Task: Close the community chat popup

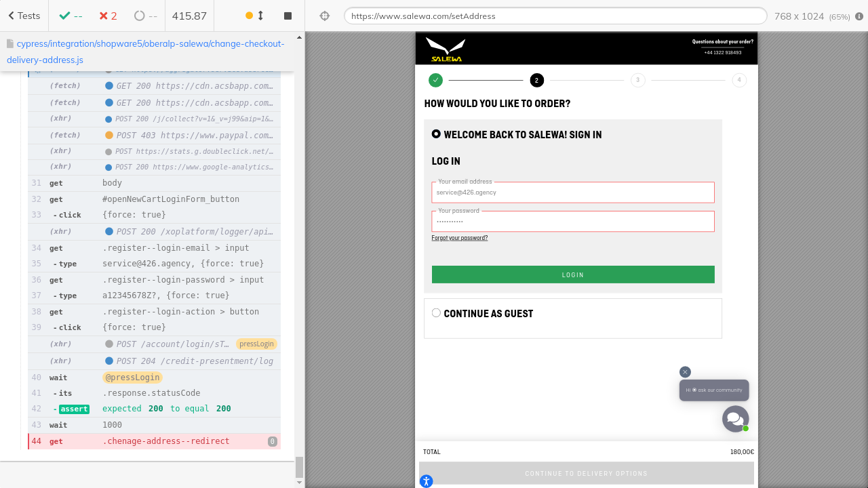Action: [x=685, y=372]
